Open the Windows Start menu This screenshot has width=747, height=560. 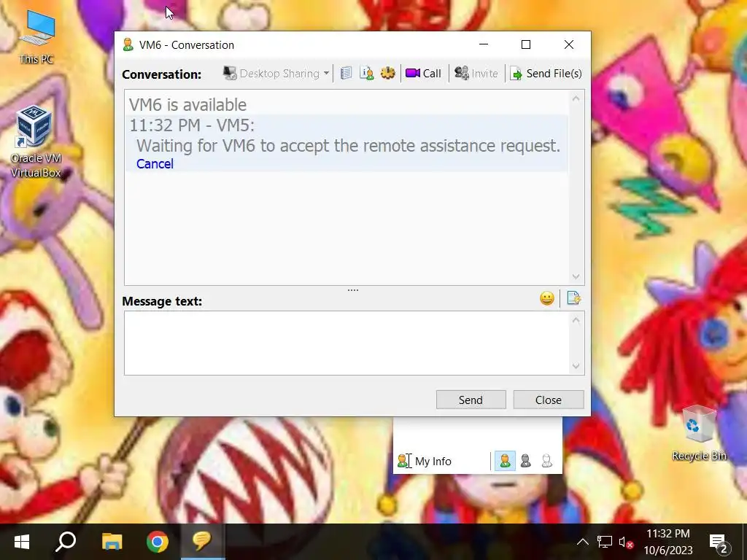coord(21,542)
